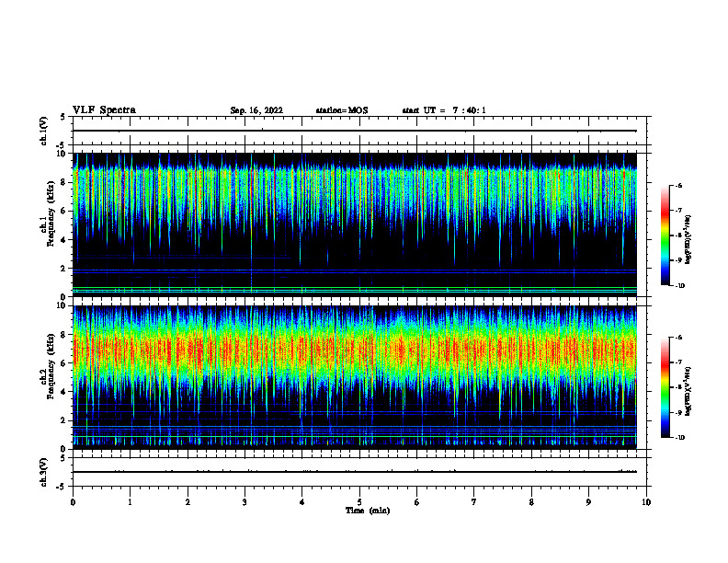
Task: Click the "-10" label on lower colorbar
Action: coord(680,438)
